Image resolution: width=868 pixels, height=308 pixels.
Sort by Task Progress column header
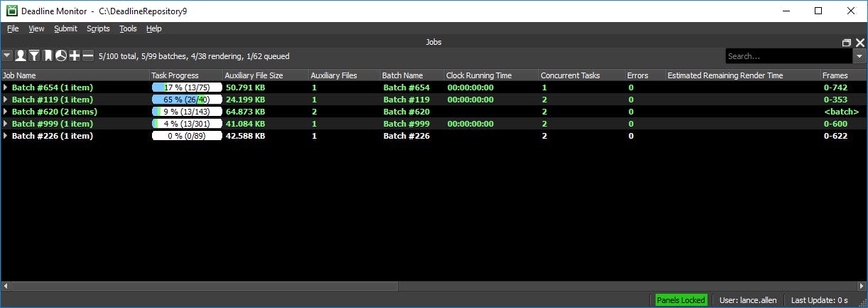[186, 75]
